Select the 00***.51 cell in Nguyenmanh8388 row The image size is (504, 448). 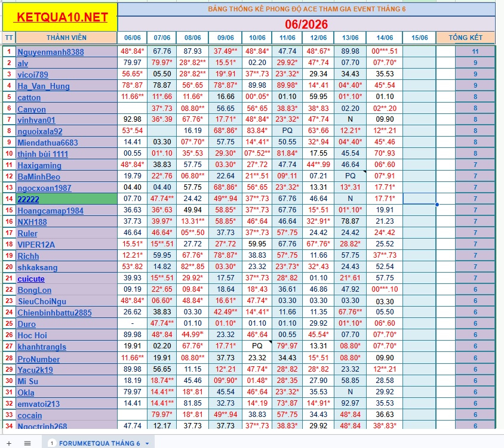(x=385, y=51)
